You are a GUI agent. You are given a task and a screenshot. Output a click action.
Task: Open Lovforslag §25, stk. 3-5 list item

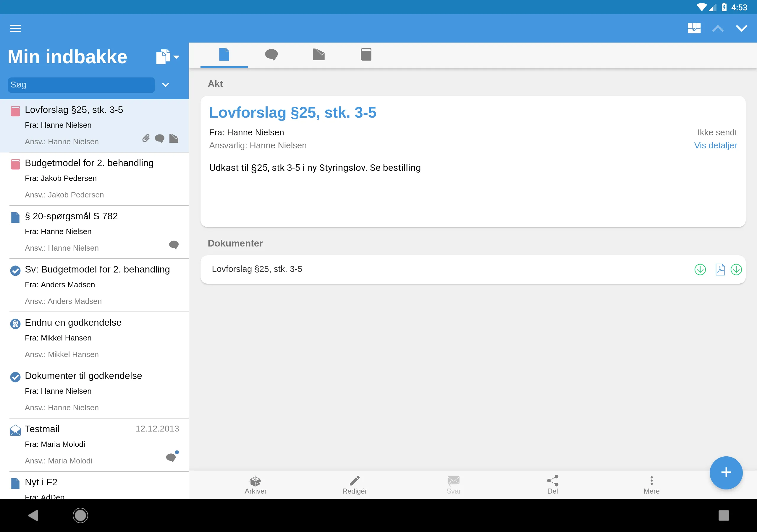pos(94,126)
